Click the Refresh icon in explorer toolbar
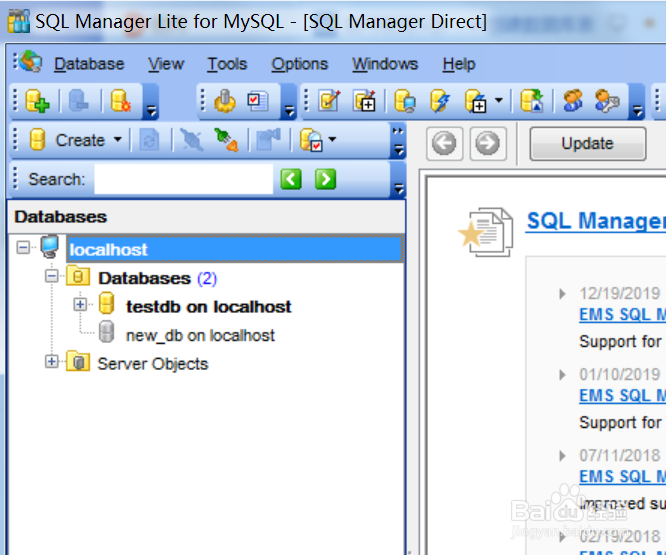This screenshot has height=555, width=666. (150, 140)
